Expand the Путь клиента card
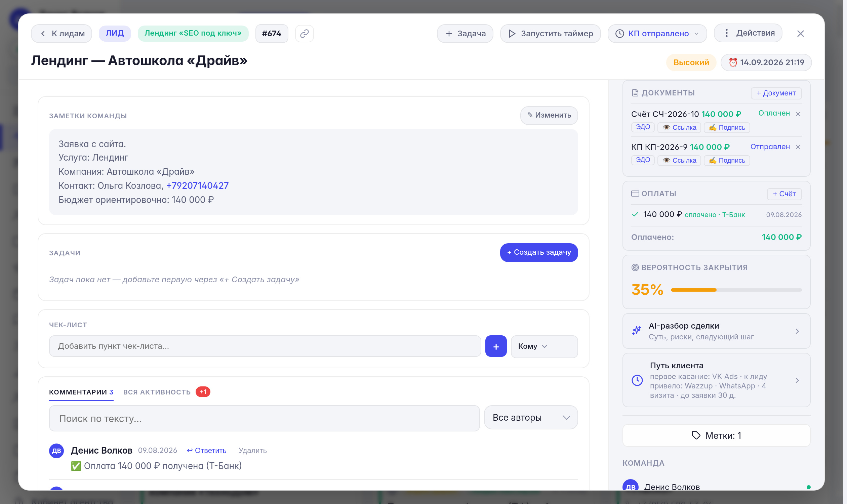847x504 pixels. point(716,380)
